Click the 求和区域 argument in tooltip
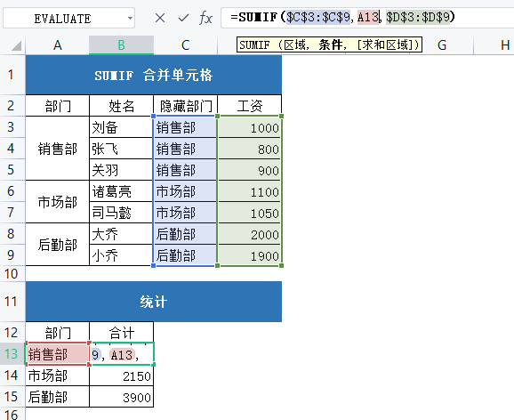The height and width of the screenshot is (420, 514). (386, 44)
